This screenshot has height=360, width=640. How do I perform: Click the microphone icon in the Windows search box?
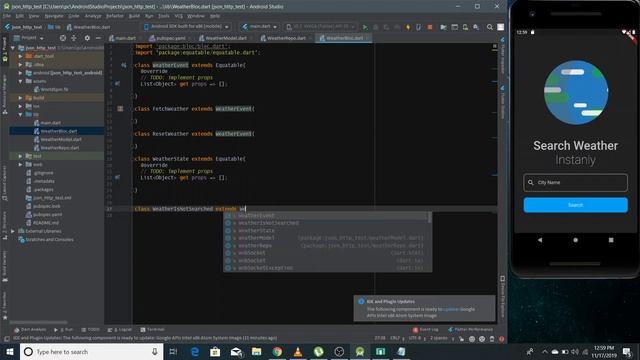[x=155, y=351]
